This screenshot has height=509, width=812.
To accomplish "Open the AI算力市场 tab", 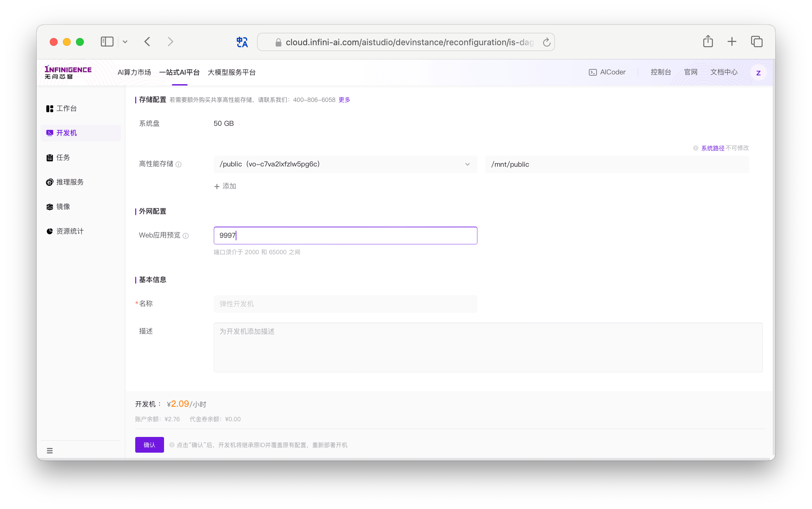I will coord(134,72).
